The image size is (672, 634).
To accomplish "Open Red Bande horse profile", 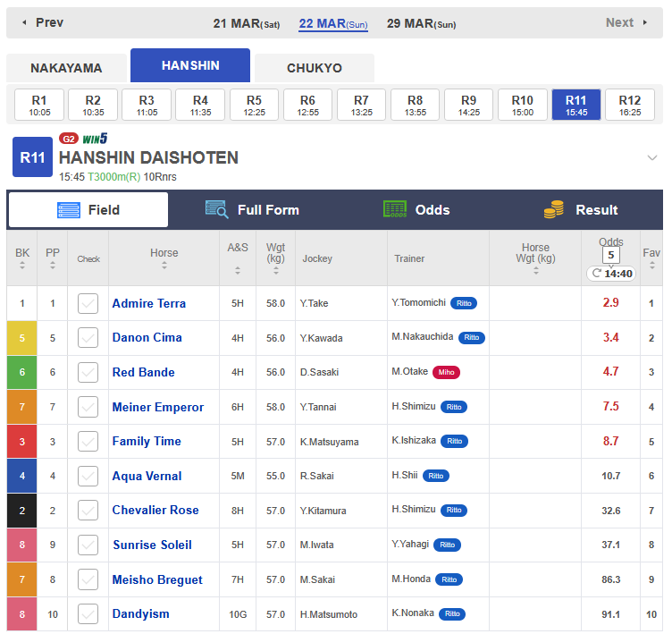I will coord(143,372).
